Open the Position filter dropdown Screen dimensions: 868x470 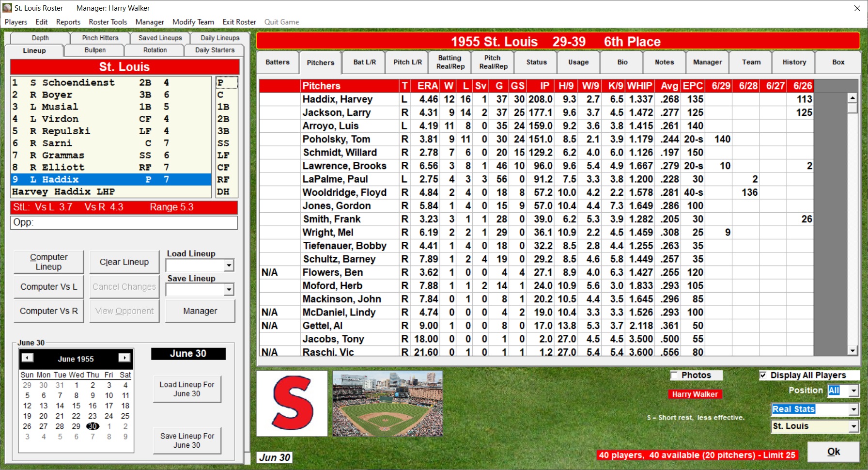pos(853,391)
